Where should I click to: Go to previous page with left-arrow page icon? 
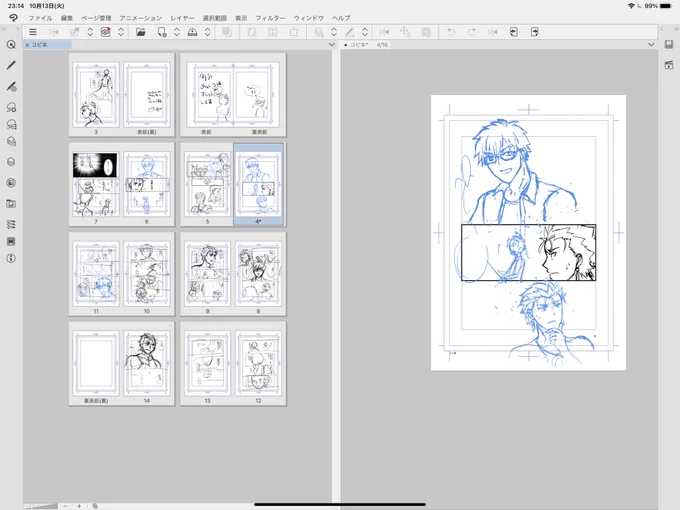pos(513,32)
